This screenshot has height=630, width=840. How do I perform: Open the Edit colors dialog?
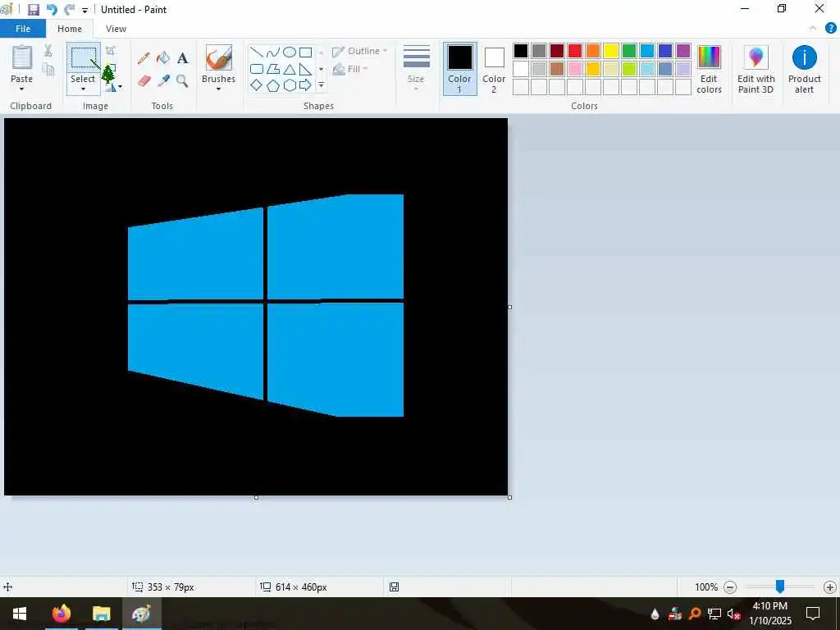(x=709, y=70)
